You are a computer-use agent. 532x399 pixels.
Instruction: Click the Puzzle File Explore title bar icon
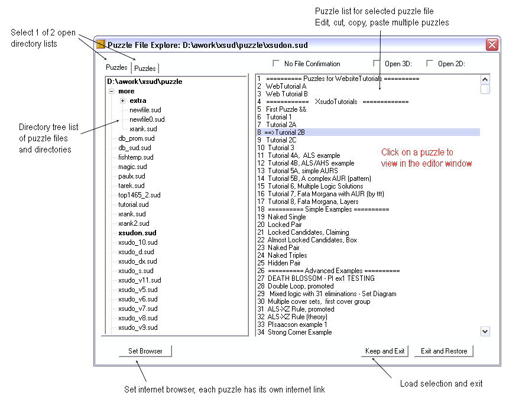pyautogui.click(x=101, y=45)
